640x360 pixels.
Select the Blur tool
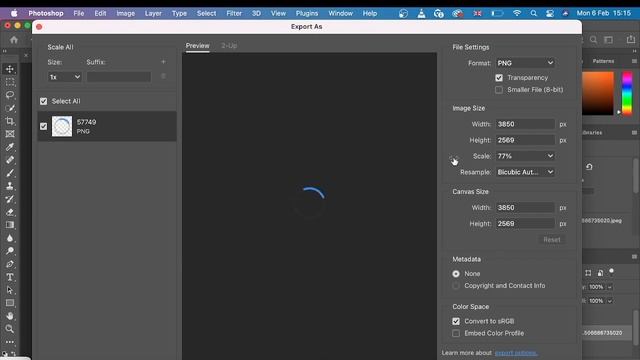point(10,238)
